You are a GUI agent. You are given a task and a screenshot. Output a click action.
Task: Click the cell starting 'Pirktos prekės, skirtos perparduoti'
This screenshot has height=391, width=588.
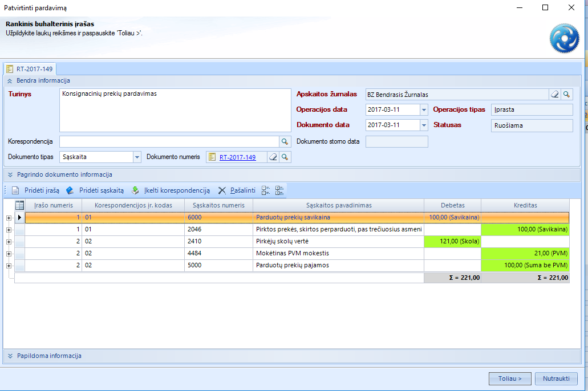click(x=339, y=230)
